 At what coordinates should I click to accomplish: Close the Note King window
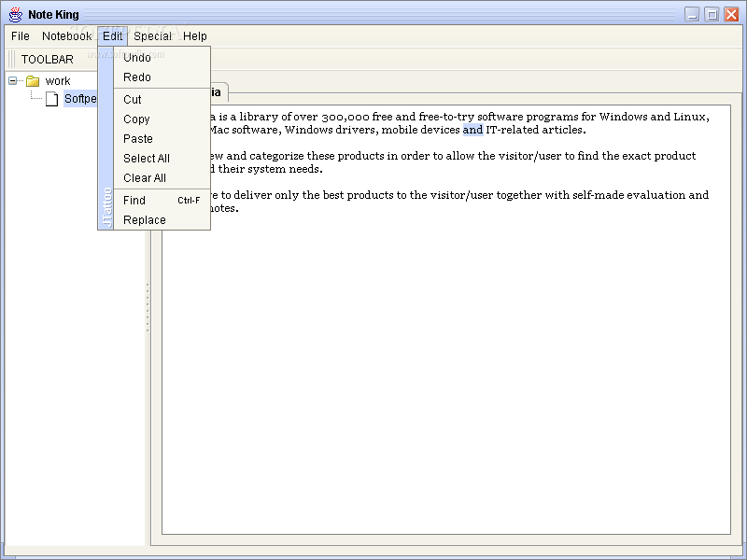coord(731,14)
